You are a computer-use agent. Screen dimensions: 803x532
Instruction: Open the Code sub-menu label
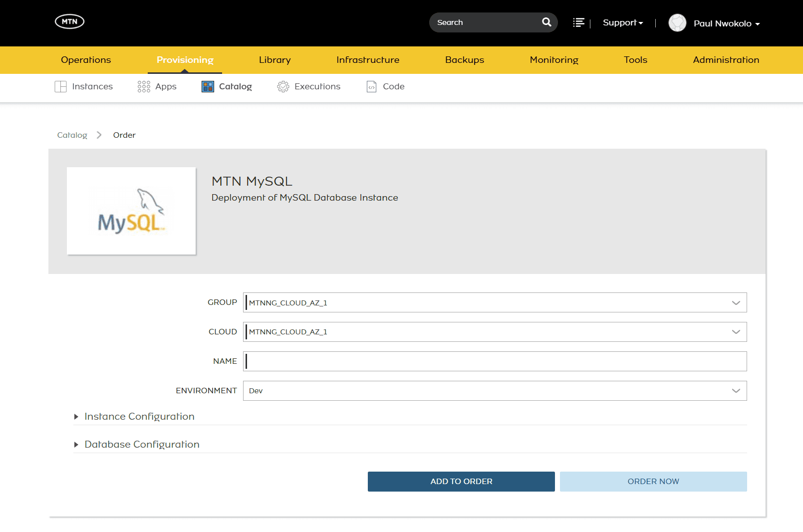pyautogui.click(x=393, y=86)
